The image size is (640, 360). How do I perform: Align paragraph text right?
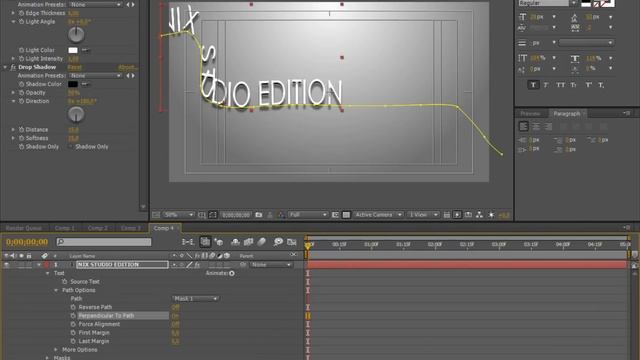(x=548, y=127)
